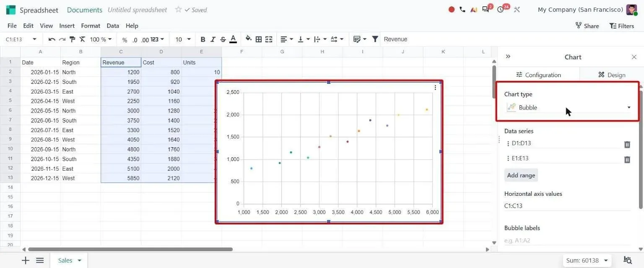Image resolution: width=644 pixels, height=268 pixels.
Task: Star the Untitled spreadsheet as favorite
Action: point(178,9)
